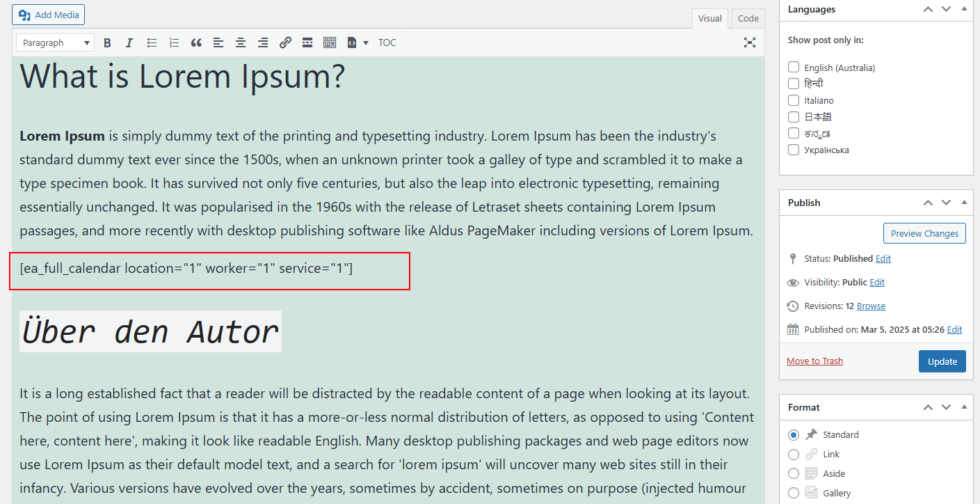The image size is (980, 504).
Task: Click the Update button
Action: 942,361
